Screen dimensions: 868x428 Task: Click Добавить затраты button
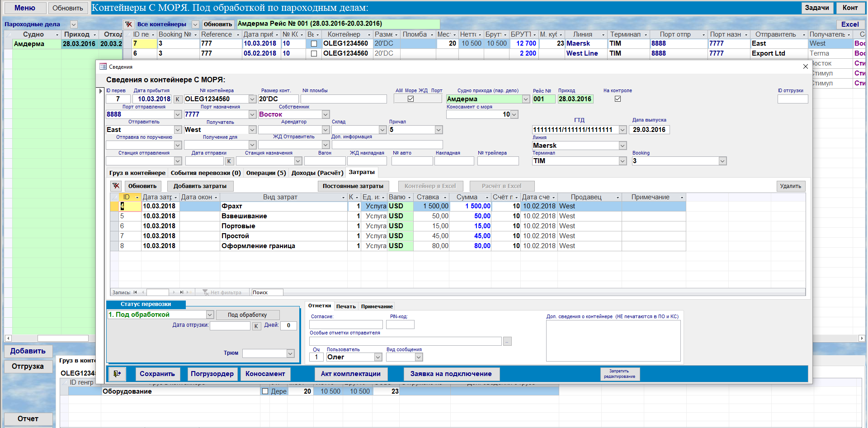coord(200,186)
